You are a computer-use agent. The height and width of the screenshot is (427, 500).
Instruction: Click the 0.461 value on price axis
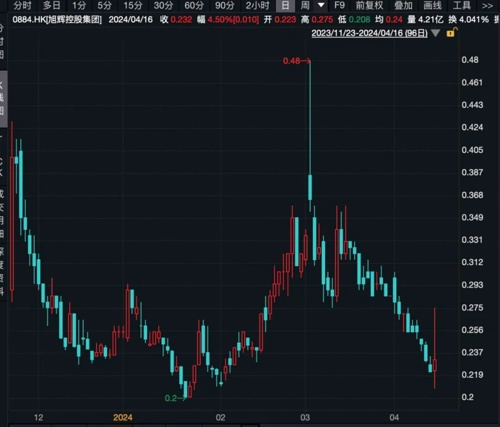pos(472,82)
